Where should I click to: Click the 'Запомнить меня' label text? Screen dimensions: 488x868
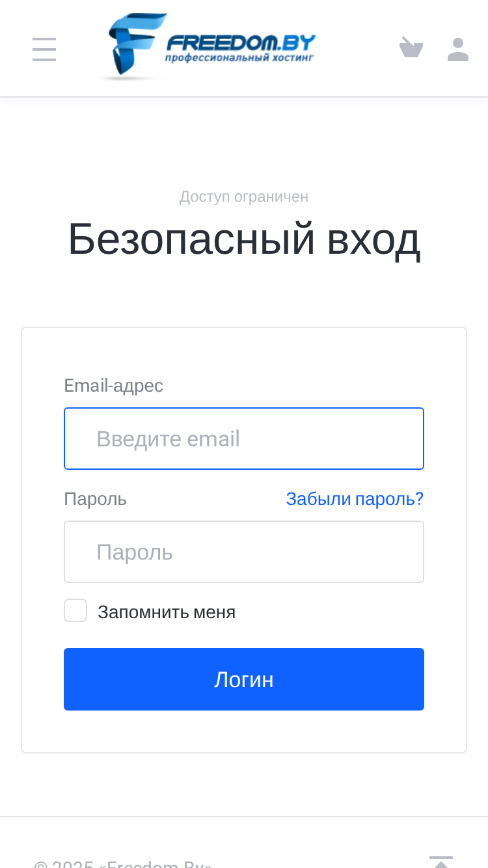click(167, 612)
